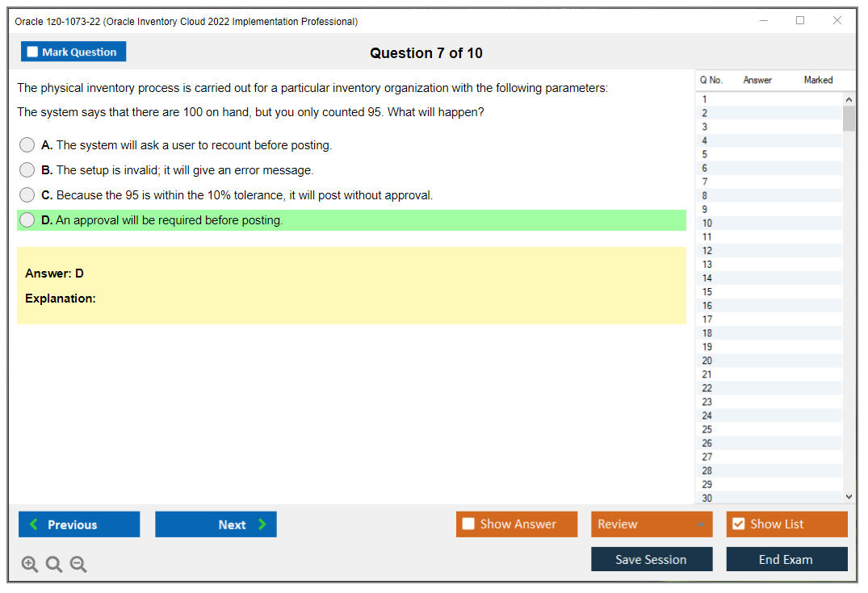Image resolution: width=868 pixels, height=593 pixels.
Task: Uncheck the Show List checkbox
Action: tap(738, 524)
